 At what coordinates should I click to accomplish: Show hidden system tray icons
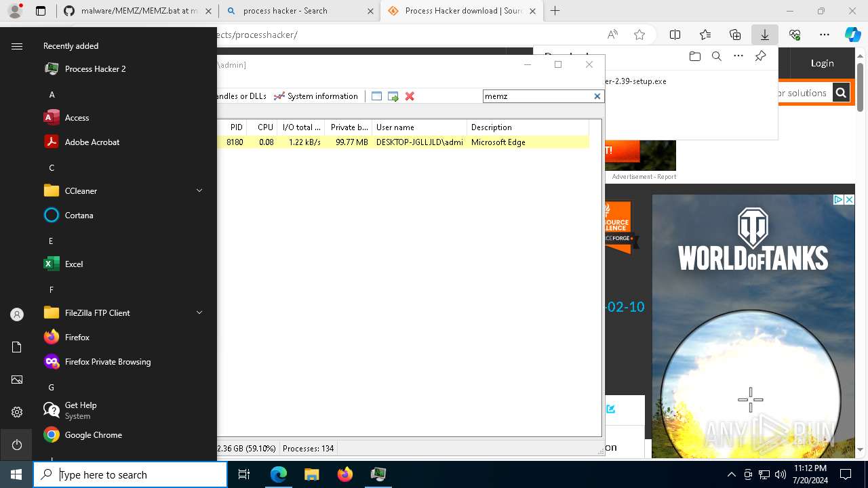(x=731, y=474)
